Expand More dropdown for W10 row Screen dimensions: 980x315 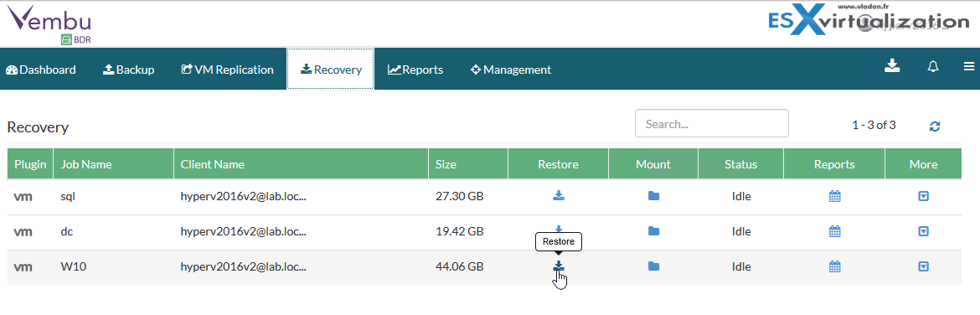[x=923, y=266]
